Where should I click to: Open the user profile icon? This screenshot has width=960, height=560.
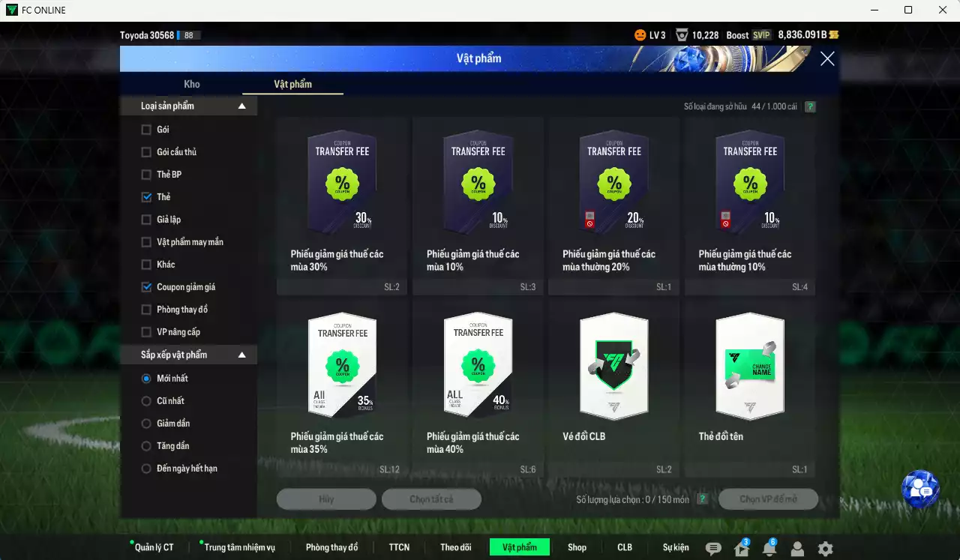click(796, 548)
